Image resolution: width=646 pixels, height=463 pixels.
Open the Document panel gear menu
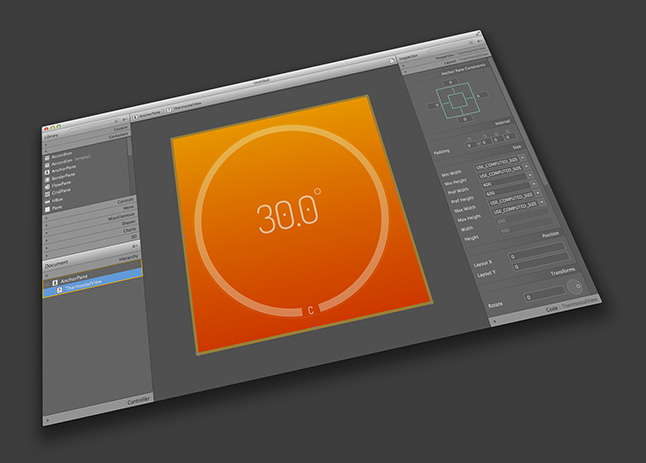[x=135, y=246]
